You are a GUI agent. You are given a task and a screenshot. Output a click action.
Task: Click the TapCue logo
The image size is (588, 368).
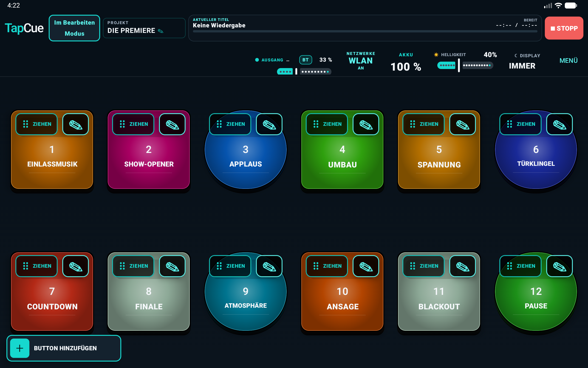pos(24,28)
